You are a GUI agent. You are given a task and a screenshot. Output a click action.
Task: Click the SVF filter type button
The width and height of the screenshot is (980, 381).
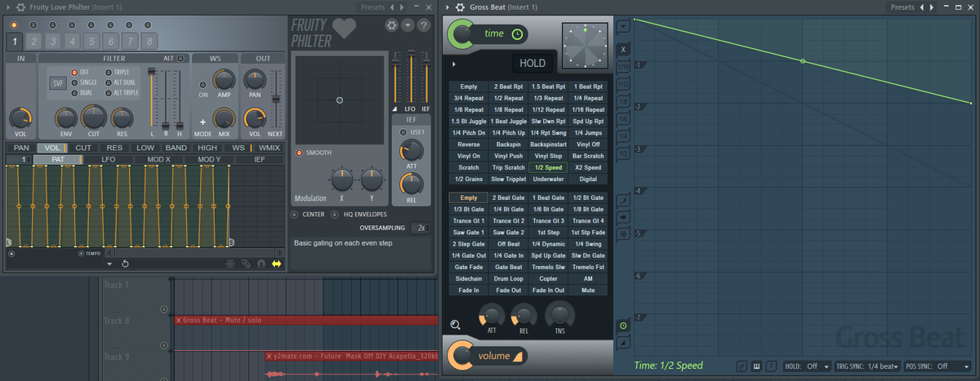pyautogui.click(x=58, y=83)
